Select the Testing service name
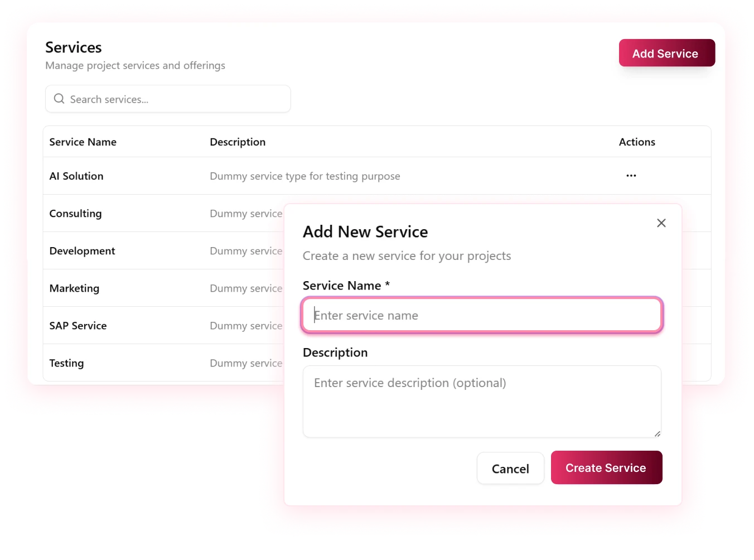 pyautogui.click(x=66, y=363)
